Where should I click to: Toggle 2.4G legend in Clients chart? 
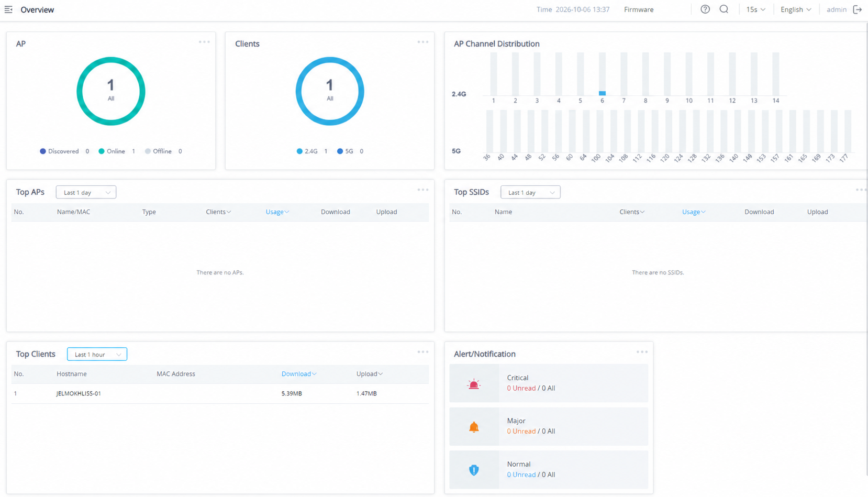click(312, 151)
